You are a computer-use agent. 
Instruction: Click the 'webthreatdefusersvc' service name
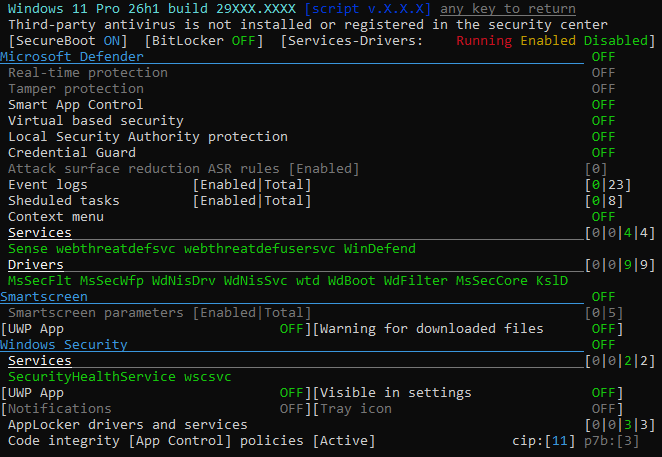pyautogui.click(x=260, y=249)
